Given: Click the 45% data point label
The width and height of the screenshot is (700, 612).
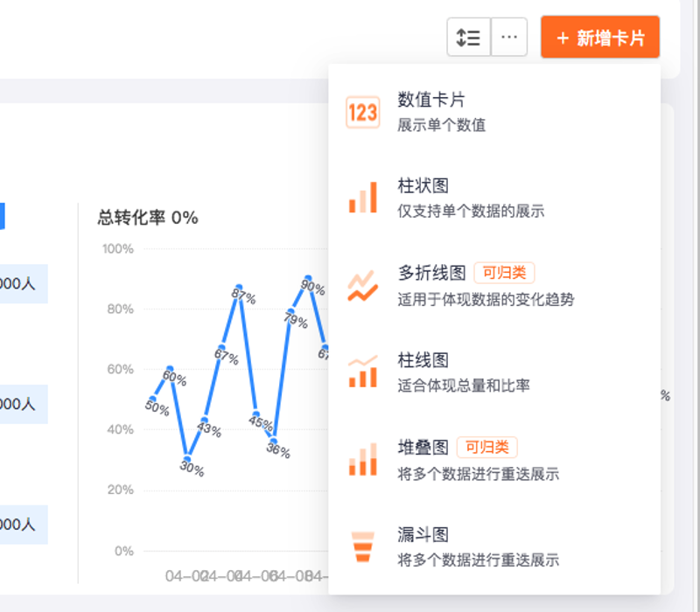Looking at the screenshot, I should coord(261,422).
